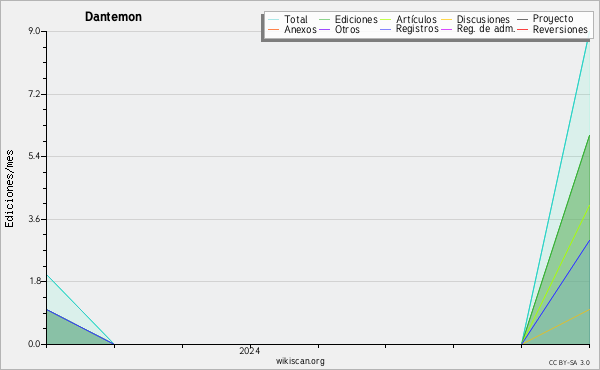The width and height of the screenshot is (600, 370).
Task: Click the Artículos legend label
Action: (x=416, y=19)
